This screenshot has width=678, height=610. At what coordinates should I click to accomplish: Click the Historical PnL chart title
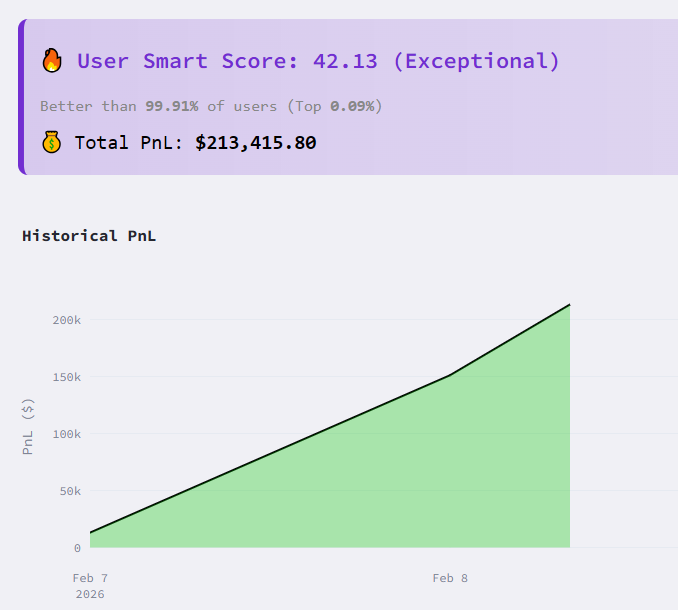click(89, 236)
